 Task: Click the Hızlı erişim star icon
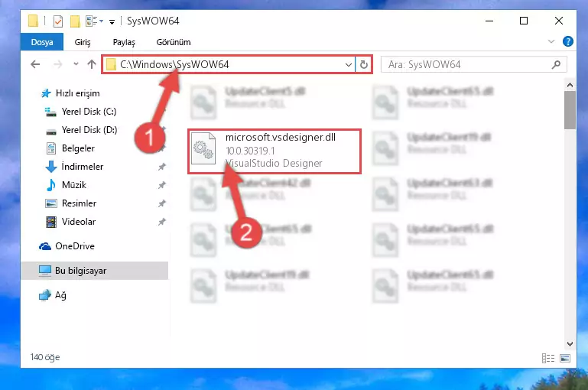click(46, 93)
